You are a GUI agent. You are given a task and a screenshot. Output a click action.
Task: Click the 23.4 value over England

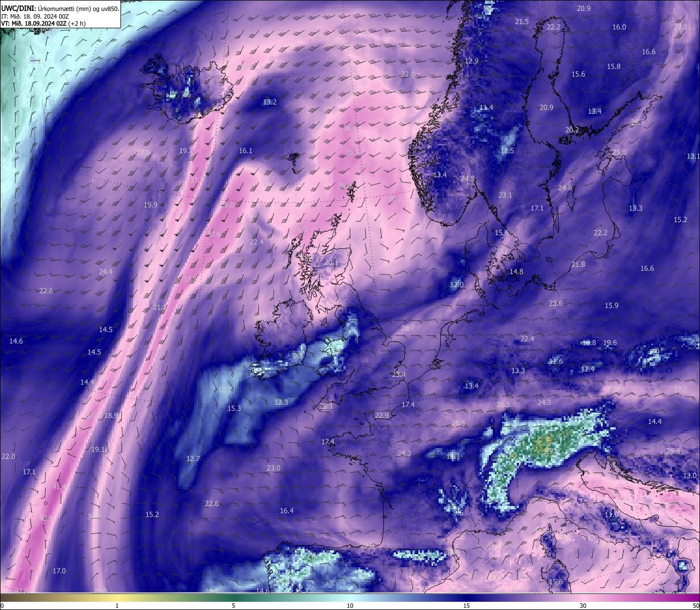(399, 375)
